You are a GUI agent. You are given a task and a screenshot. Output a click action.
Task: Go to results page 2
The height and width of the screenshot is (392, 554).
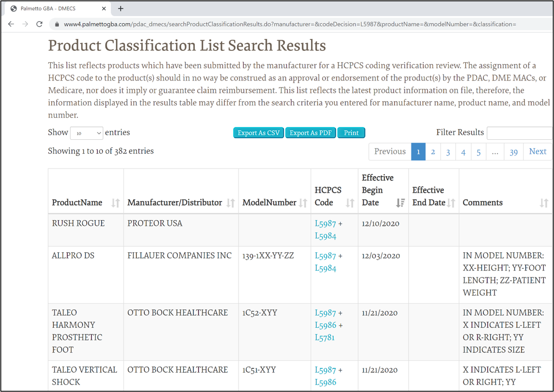click(x=433, y=152)
